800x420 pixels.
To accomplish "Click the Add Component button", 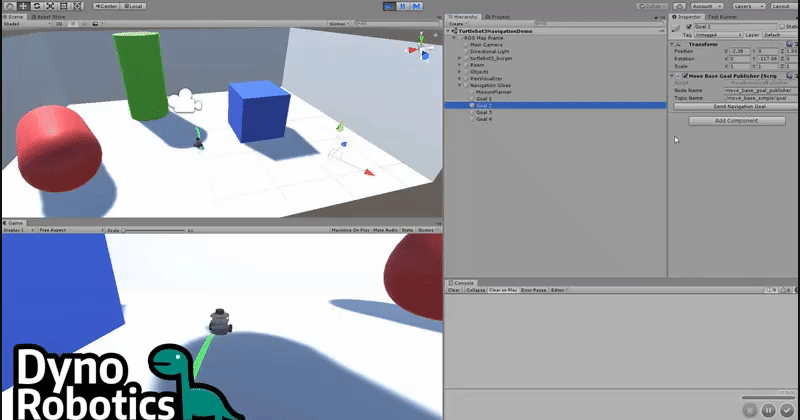I will click(736, 120).
